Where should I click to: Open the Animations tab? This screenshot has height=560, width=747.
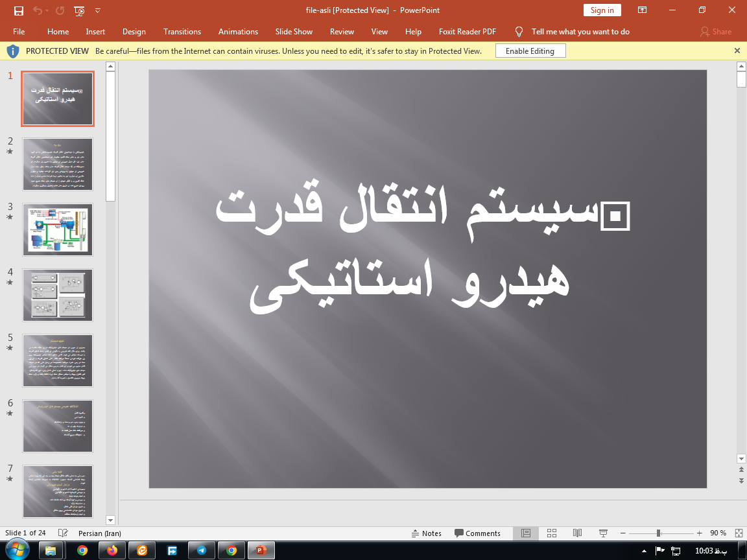(x=238, y=31)
